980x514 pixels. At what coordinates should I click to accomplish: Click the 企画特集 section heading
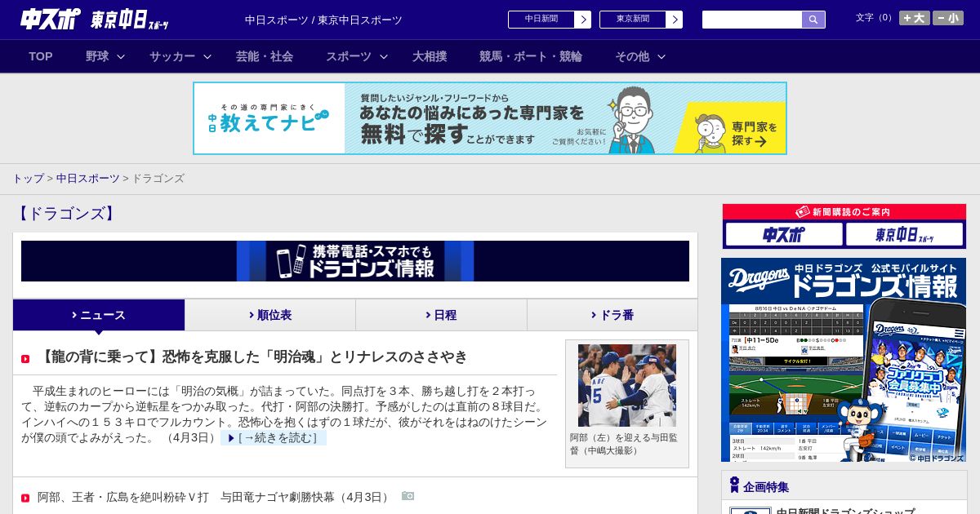766,487
